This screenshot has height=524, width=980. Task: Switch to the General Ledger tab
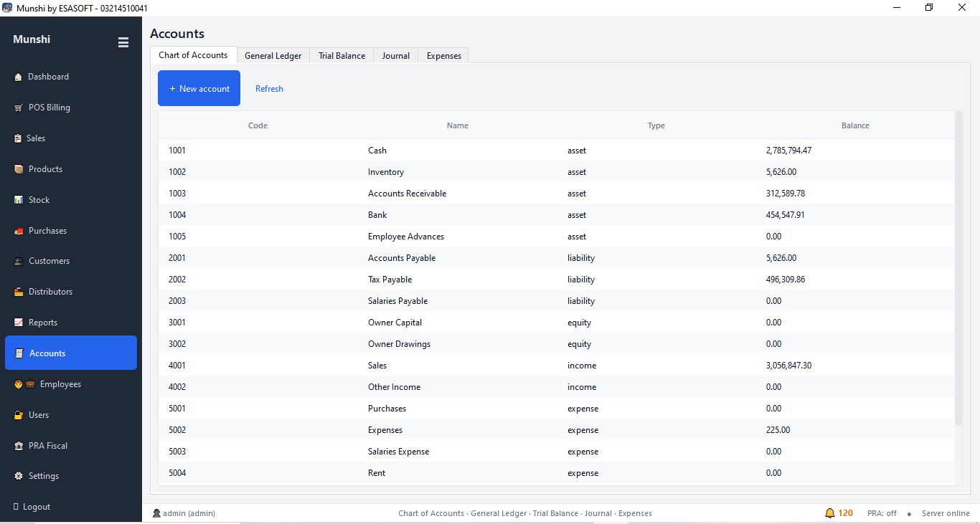(273, 55)
